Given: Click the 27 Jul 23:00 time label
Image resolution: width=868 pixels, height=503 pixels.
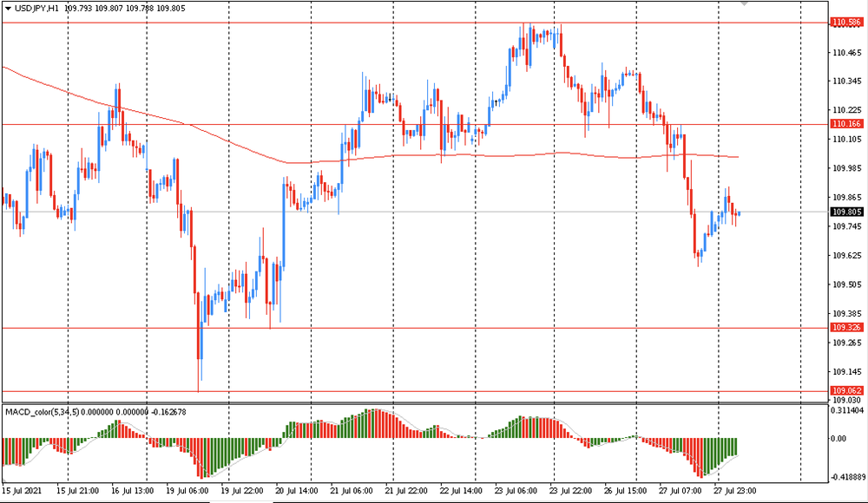Looking at the screenshot, I should (734, 491).
